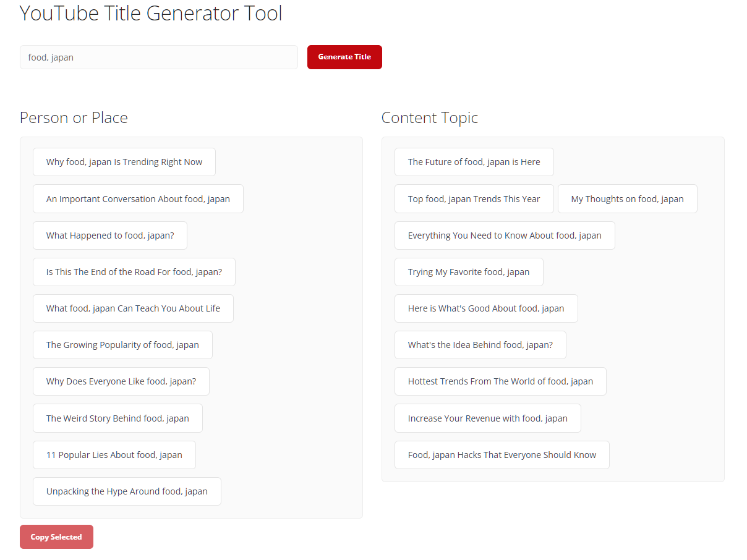
Task: Pick '11 Popular Lies About food, japan'
Action: 114,455
